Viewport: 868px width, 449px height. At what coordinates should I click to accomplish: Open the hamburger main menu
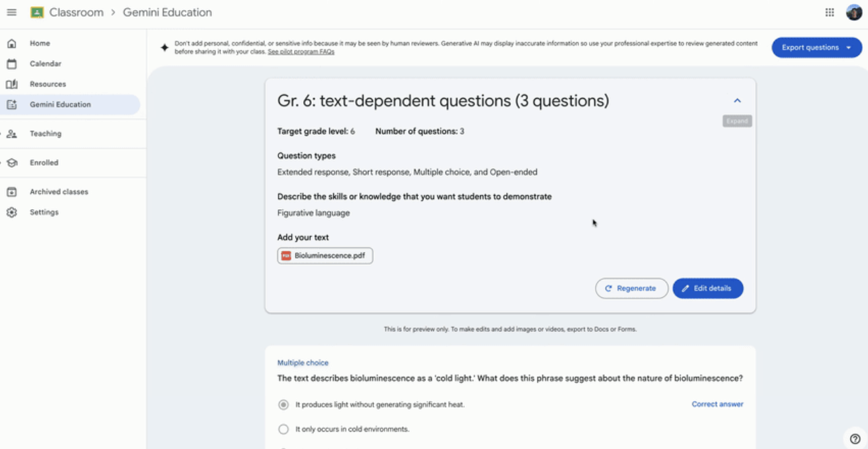[11, 13]
